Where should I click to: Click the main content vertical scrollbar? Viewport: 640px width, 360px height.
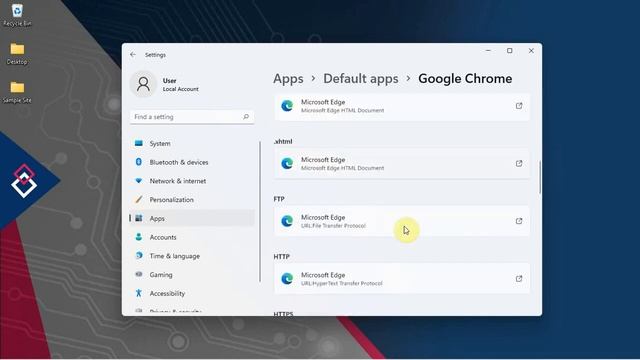pyautogui.click(x=540, y=177)
